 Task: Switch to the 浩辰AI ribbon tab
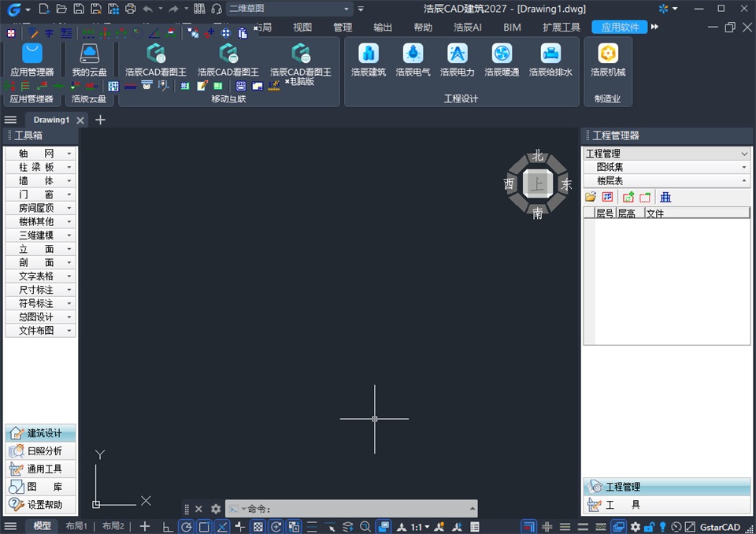click(x=467, y=27)
